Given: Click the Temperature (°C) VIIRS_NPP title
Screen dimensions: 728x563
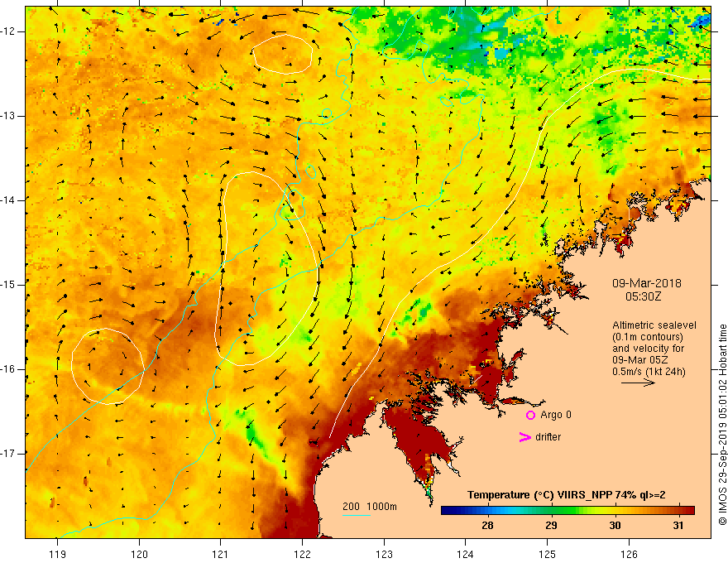Looking at the screenshot, I should pos(566,495).
